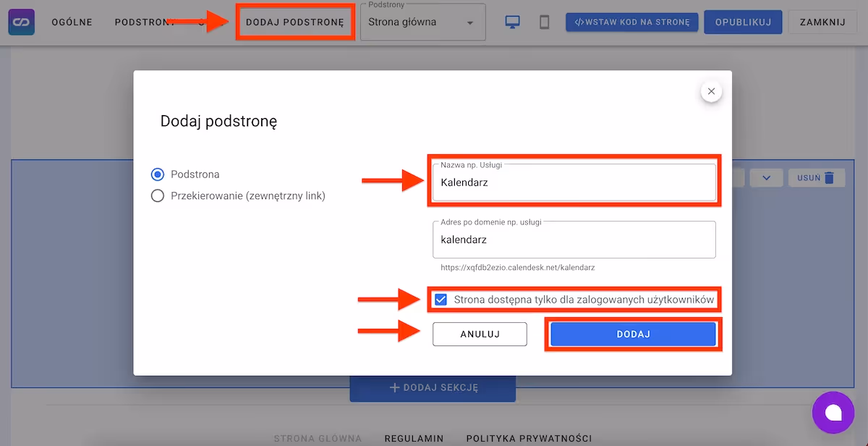Click the Dodaj podstronę toolbar item

pyautogui.click(x=294, y=22)
